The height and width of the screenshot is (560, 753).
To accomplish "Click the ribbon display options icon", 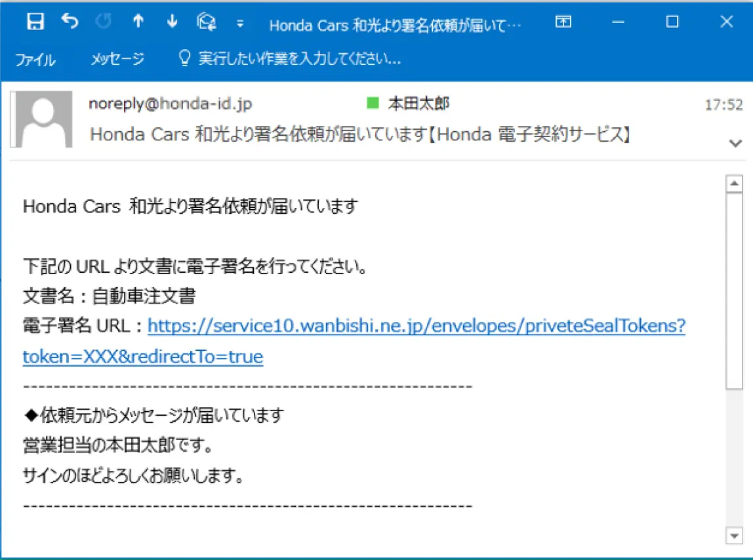I will (x=563, y=22).
